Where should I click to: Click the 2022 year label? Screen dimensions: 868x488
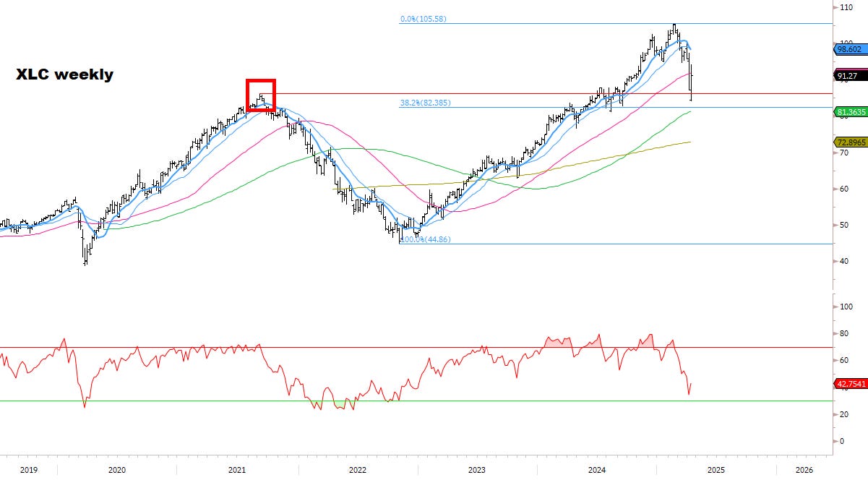[x=358, y=470]
